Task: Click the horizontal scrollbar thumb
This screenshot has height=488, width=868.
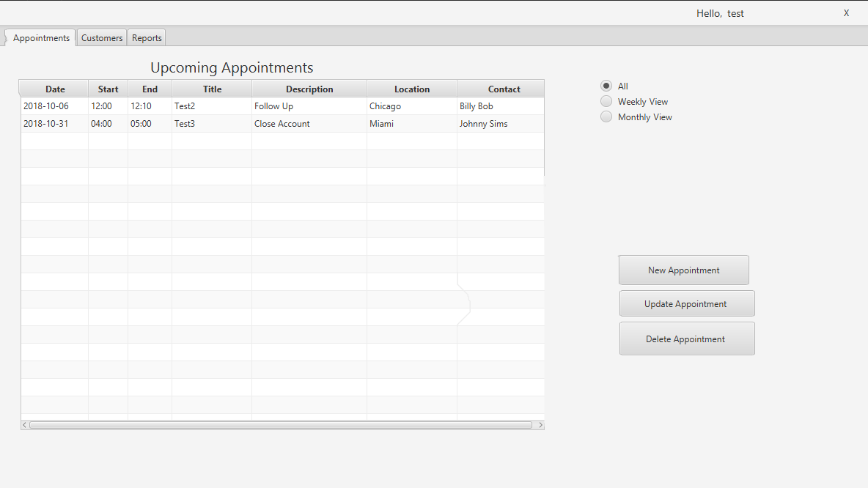Action: pos(282,425)
